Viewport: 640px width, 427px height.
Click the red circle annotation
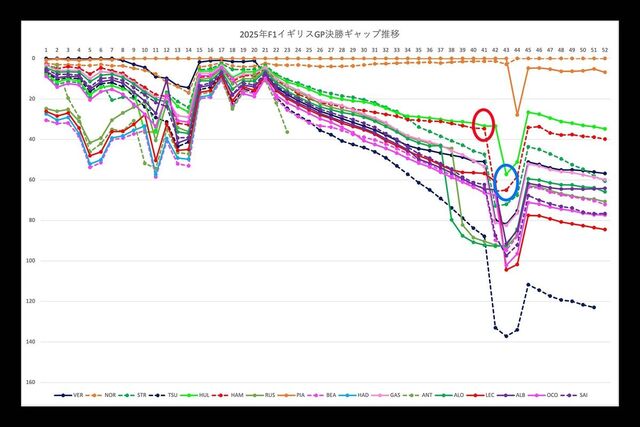[x=485, y=124]
